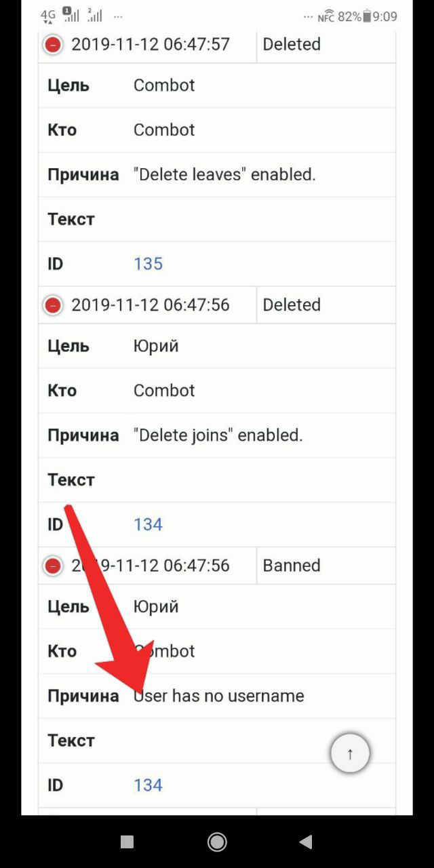Tap the Android back navigation icon

click(x=306, y=842)
